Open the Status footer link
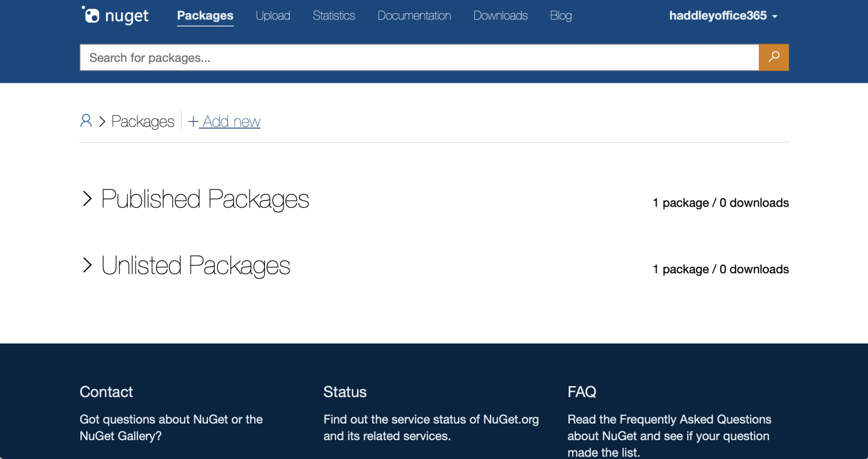This screenshot has width=868, height=459. click(345, 392)
